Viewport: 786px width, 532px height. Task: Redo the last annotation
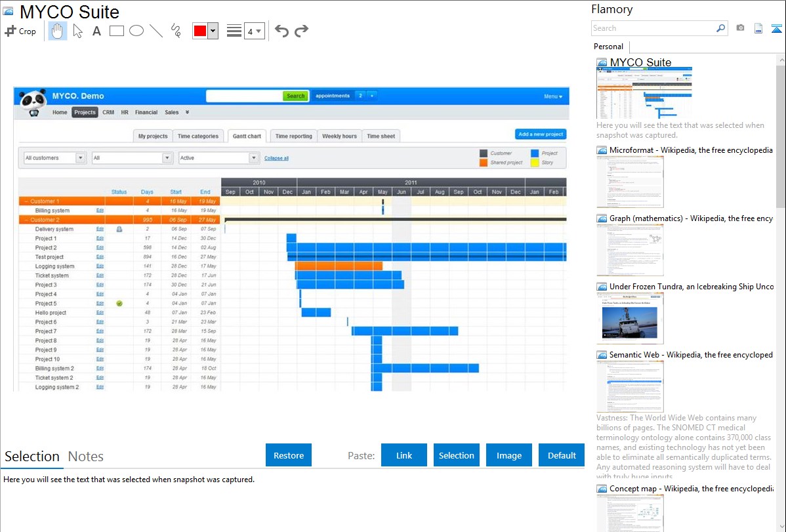click(301, 31)
